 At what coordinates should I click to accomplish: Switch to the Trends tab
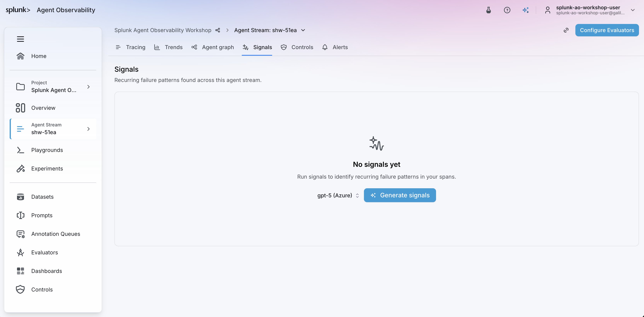[x=169, y=47]
